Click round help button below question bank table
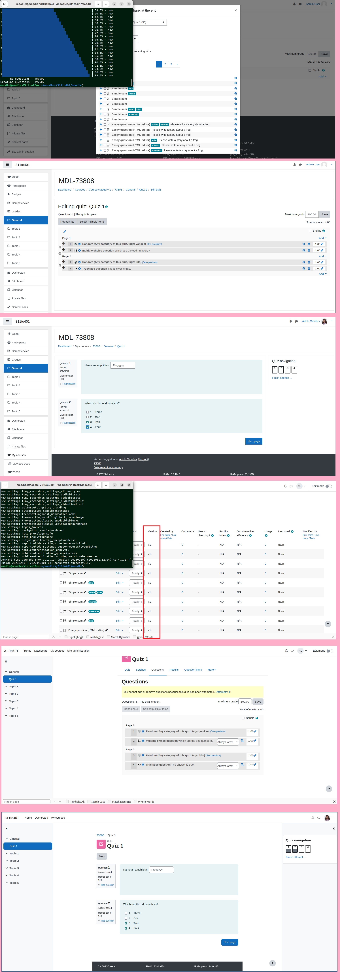The height and width of the screenshot is (980, 340). click(328, 624)
